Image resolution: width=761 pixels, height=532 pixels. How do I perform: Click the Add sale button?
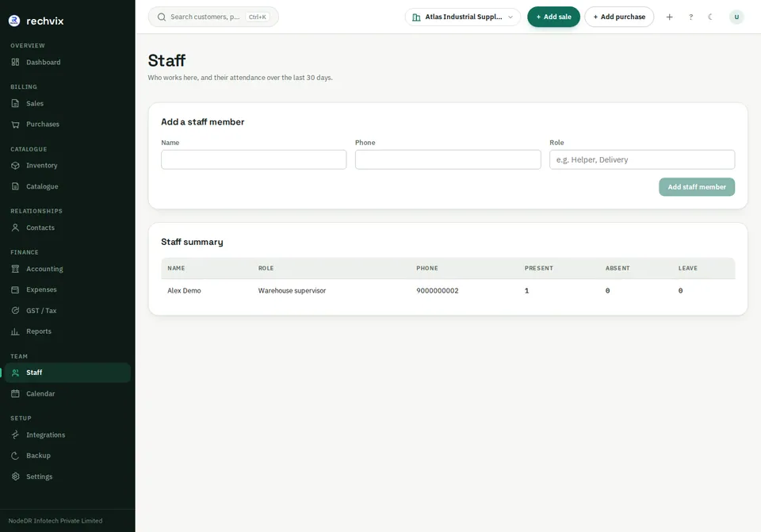click(x=553, y=17)
